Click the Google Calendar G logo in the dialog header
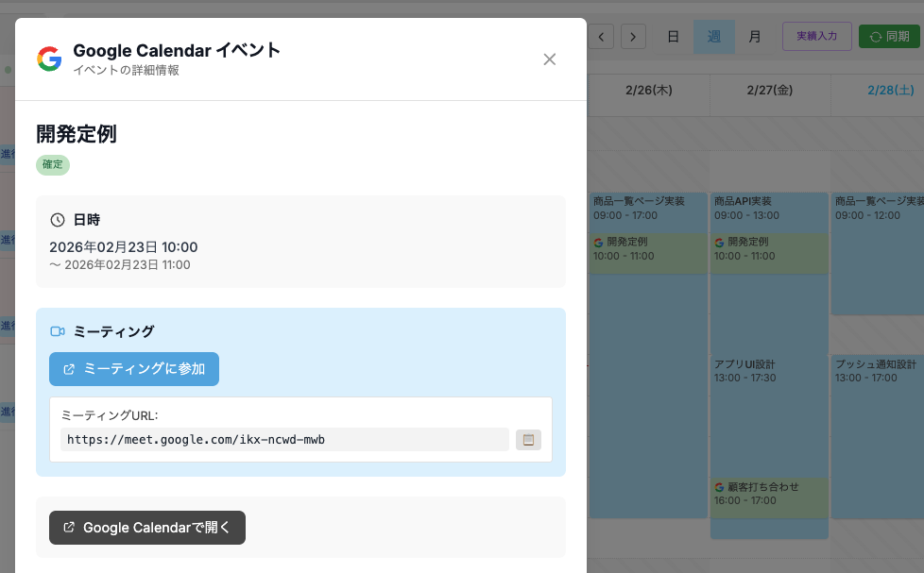924x573 pixels. pos(48,59)
